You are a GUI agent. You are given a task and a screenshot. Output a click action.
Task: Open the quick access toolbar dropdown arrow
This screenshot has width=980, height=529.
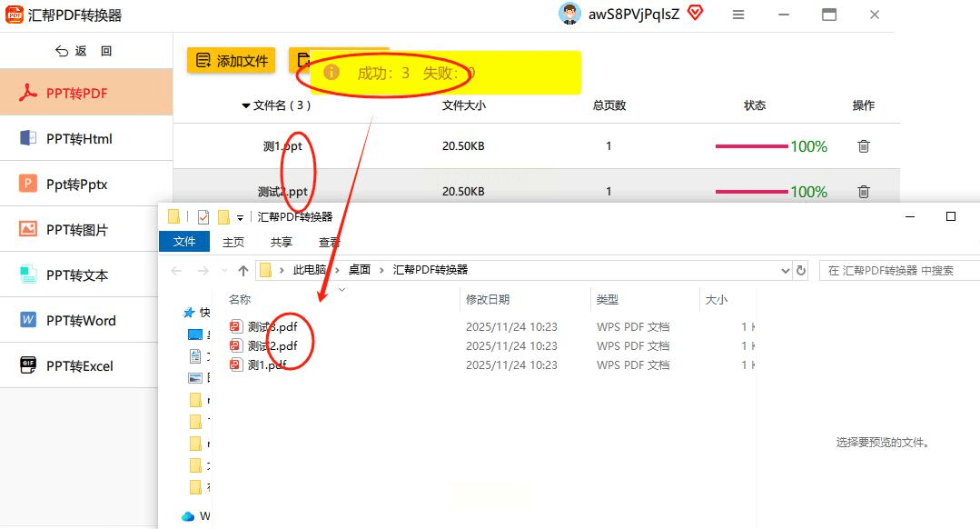tap(241, 217)
